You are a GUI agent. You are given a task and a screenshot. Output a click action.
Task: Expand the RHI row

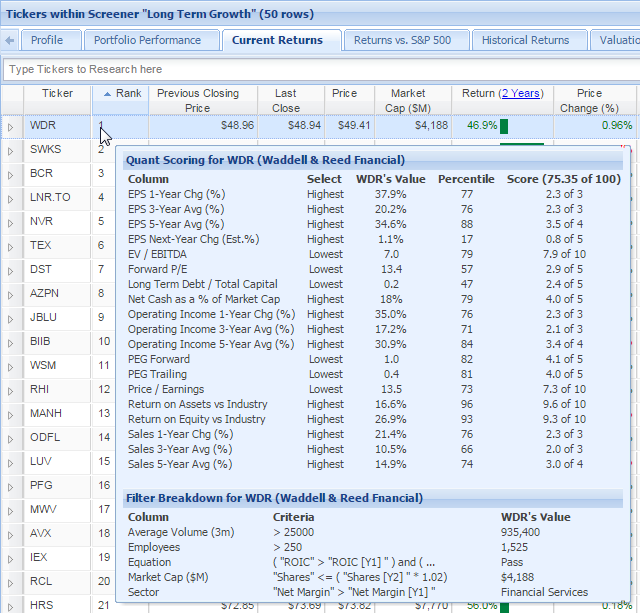(x=11, y=392)
